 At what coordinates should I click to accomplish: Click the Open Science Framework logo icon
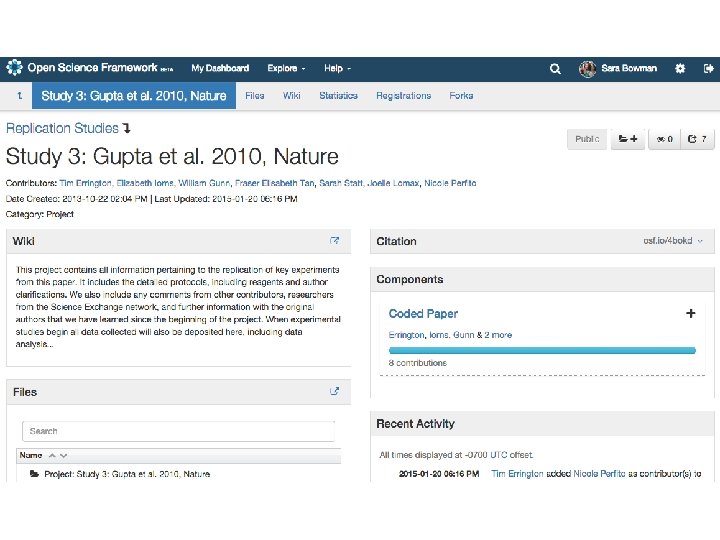(x=14, y=68)
